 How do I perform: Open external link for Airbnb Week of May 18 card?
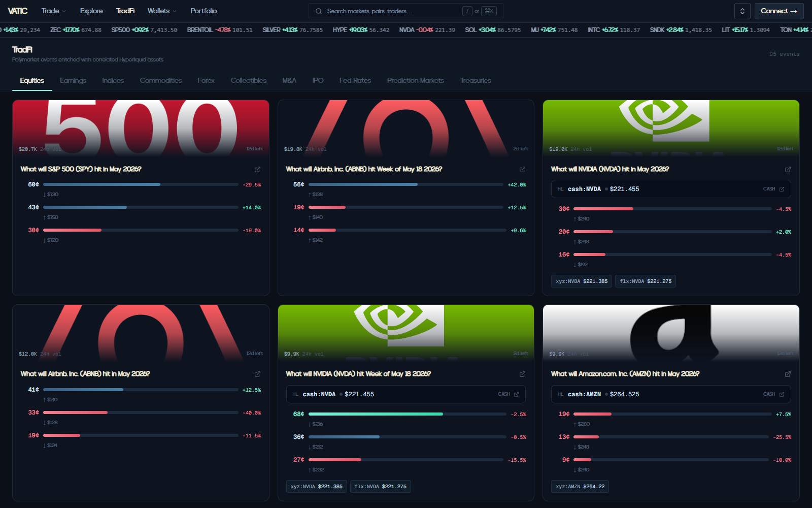point(522,169)
